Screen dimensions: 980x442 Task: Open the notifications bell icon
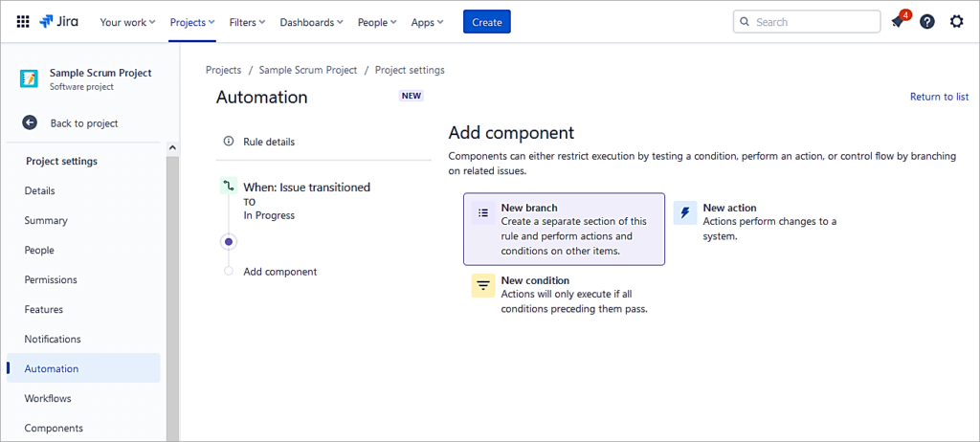coord(898,22)
